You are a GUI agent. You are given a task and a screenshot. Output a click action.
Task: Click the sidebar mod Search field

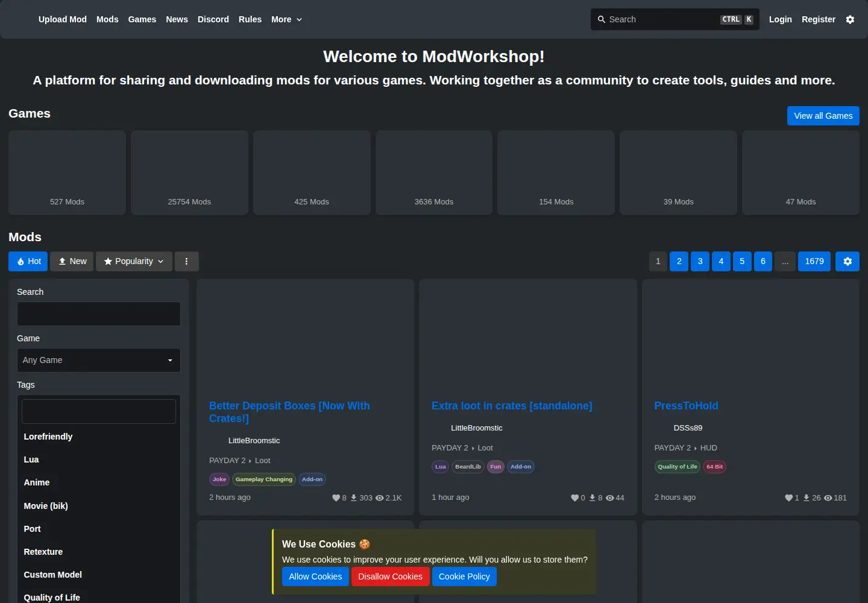pos(99,314)
